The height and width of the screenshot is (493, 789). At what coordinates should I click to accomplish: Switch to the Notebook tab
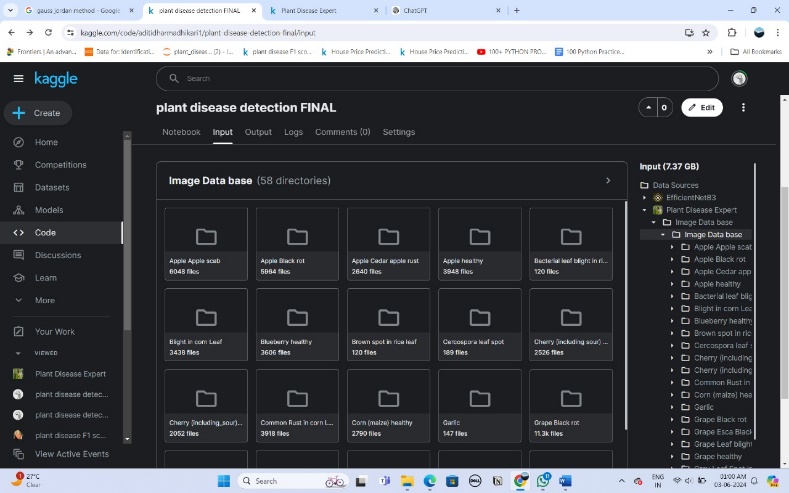pos(181,132)
